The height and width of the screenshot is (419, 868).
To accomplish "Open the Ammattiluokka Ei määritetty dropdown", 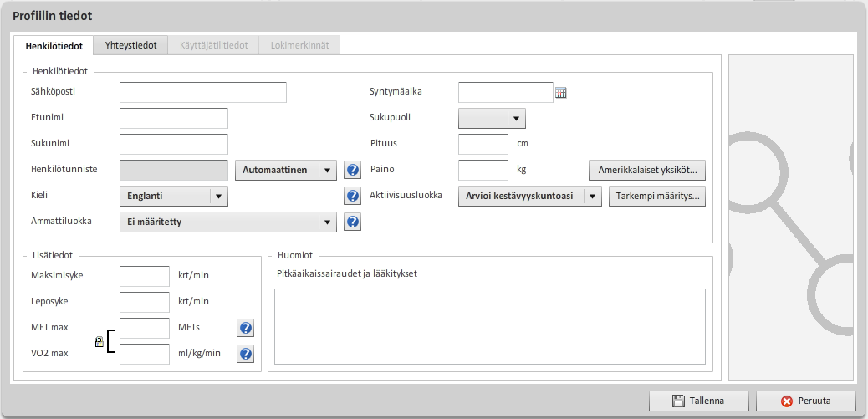I will [x=228, y=222].
